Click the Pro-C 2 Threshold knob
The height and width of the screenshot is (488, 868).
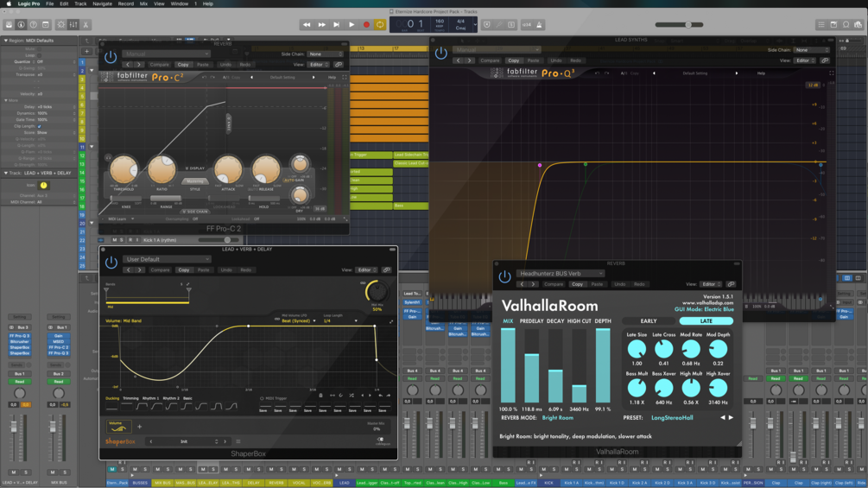point(124,170)
